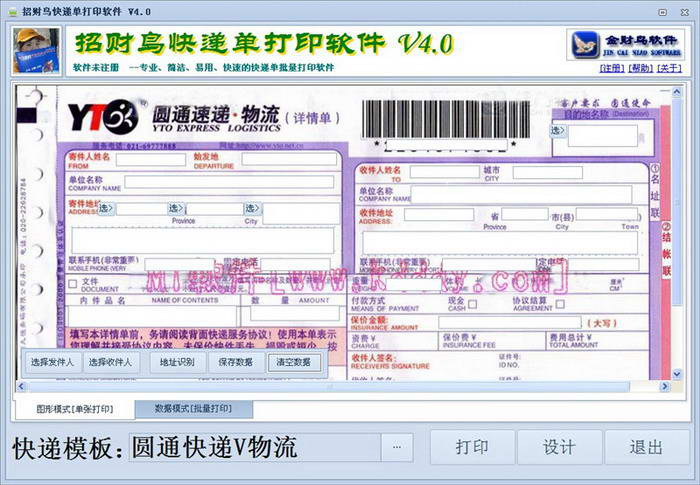Click the 数量 amount input field
Viewport: 700px width, 485px height.
pyautogui.click(x=295, y=314)
